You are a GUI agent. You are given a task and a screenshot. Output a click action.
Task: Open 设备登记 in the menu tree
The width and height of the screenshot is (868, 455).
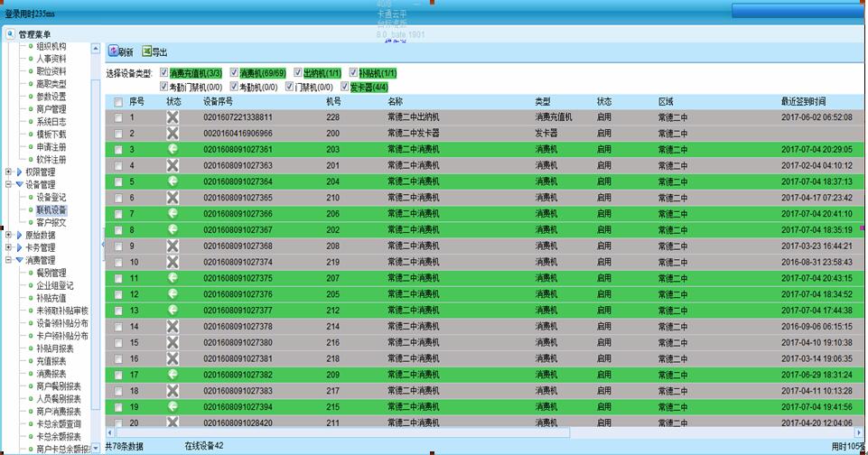coord(51,197)
